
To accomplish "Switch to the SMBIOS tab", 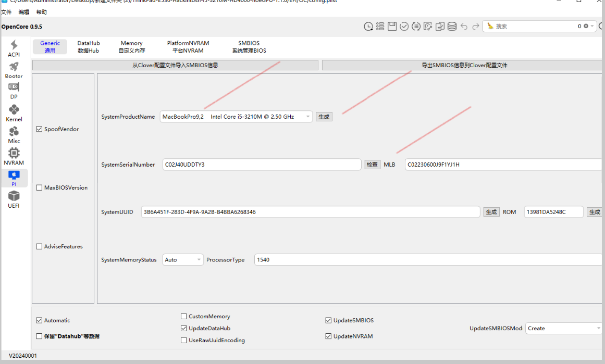I will tap(249, 47).
